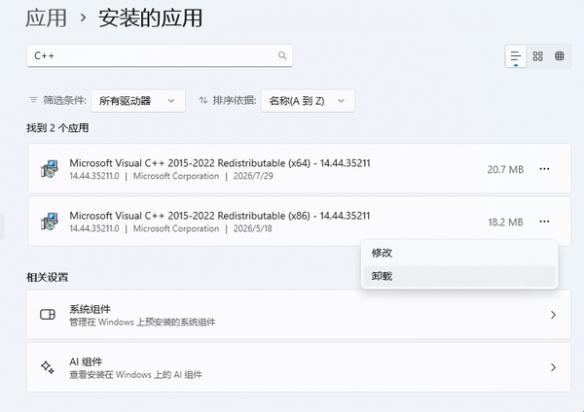584x412 pixels.
Task: Go back to 应用 breadcrumb
Action: (46, 18)
